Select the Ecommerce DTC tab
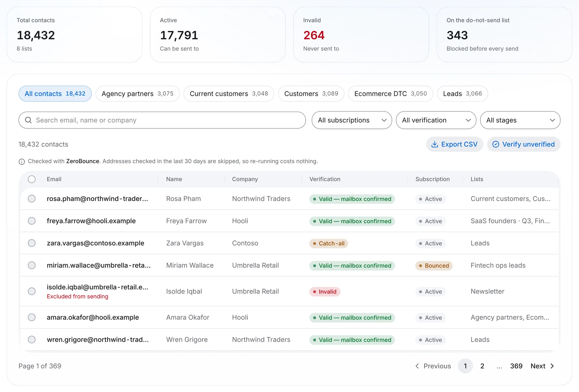579x392 pixels. point(391,94)
